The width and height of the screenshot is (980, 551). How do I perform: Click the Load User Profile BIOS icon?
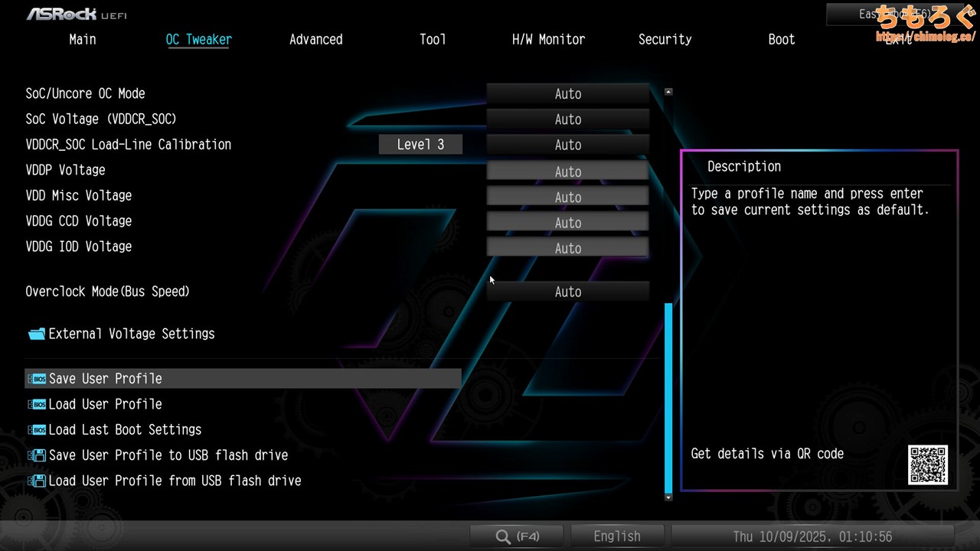(36, 404)
